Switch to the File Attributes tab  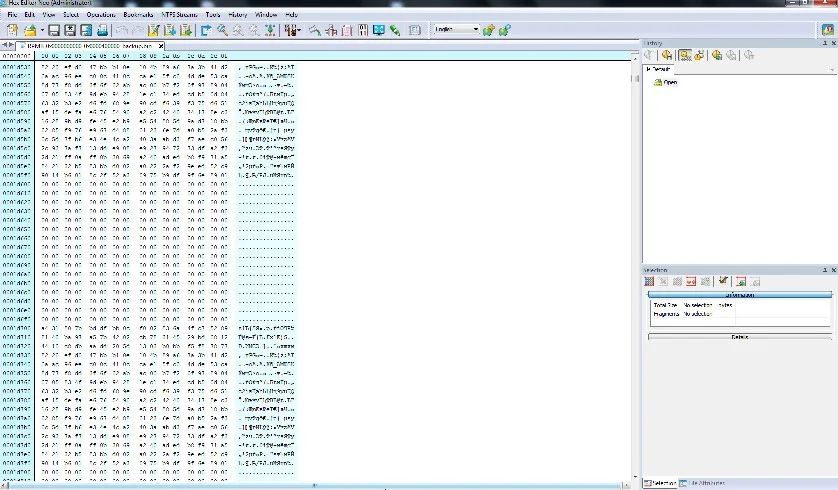703,483
